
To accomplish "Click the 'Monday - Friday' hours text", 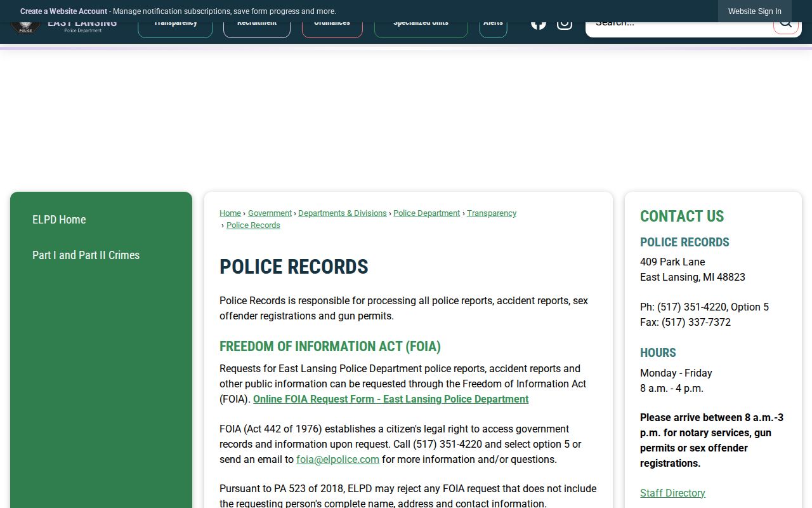I will (676, 373).
